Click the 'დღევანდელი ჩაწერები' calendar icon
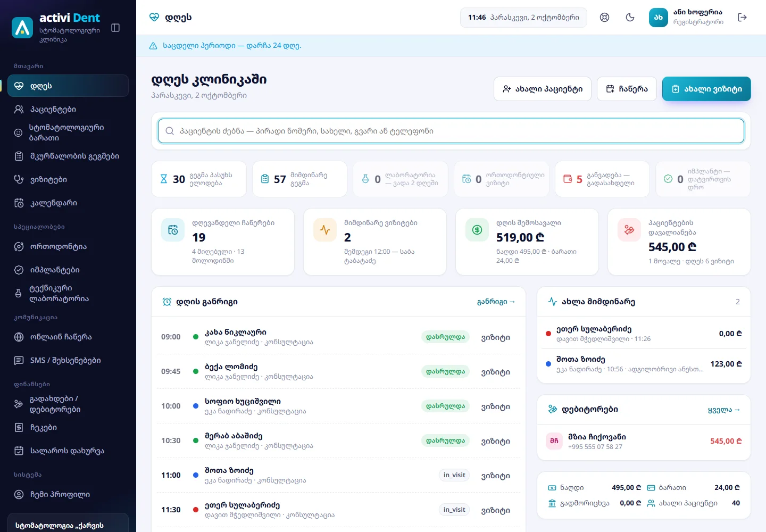This screenshot has height=532, width=766. [x=173, y=230]
